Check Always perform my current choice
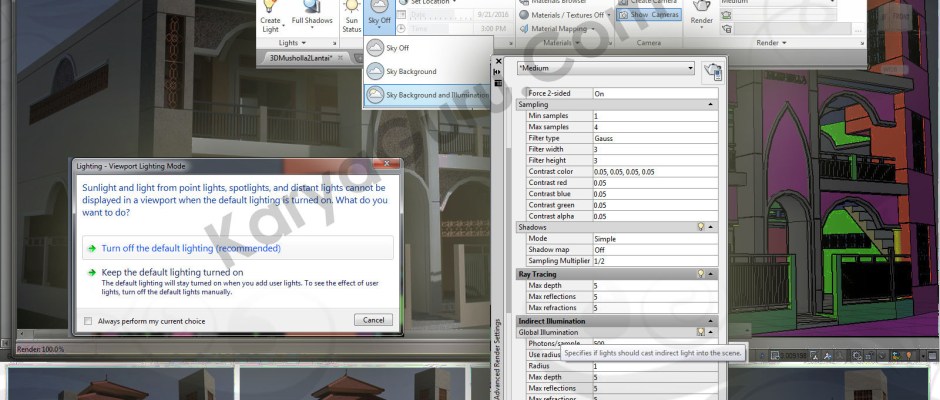This screenshot has height=400, width=940. click(88, 321)
